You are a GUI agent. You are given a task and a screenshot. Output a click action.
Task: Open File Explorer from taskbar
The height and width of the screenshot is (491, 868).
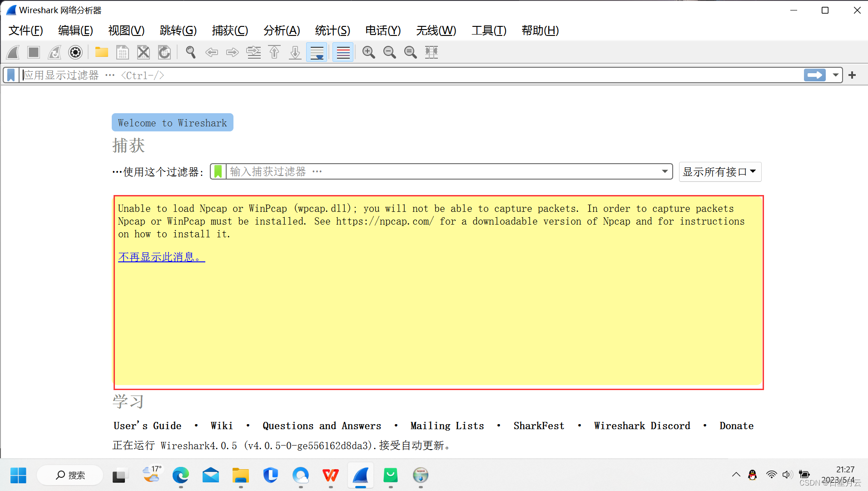[x=241, y=476]
